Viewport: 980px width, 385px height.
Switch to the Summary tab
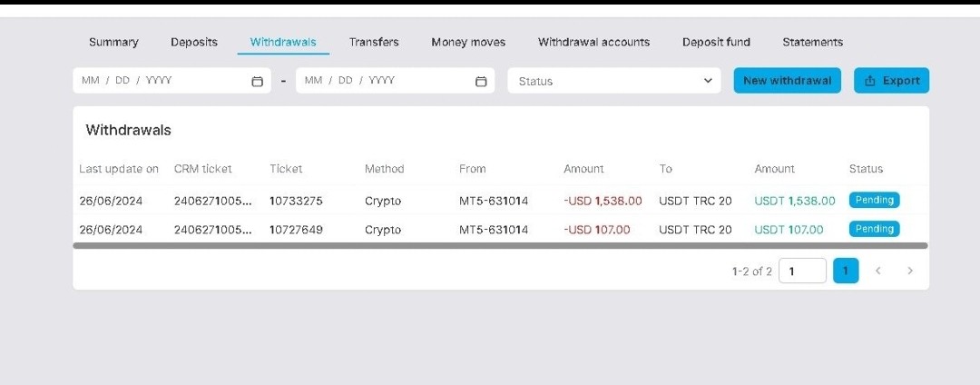point(113,42)
